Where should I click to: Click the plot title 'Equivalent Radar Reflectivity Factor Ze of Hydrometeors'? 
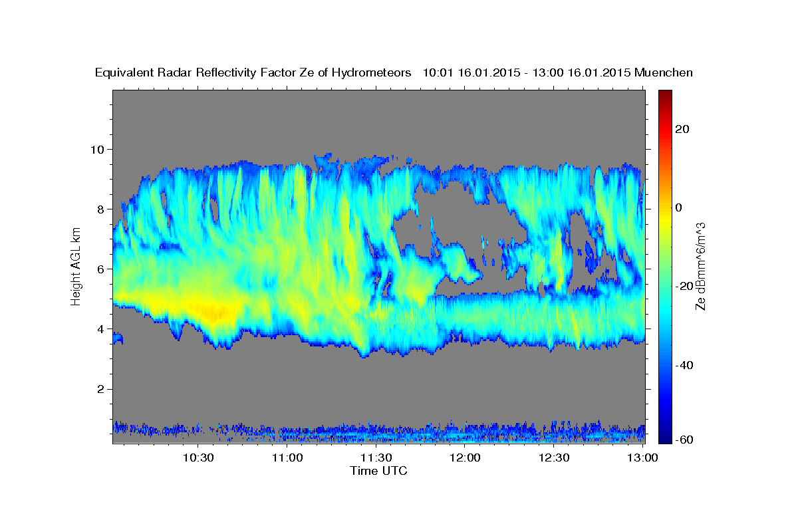pos(253,73)
